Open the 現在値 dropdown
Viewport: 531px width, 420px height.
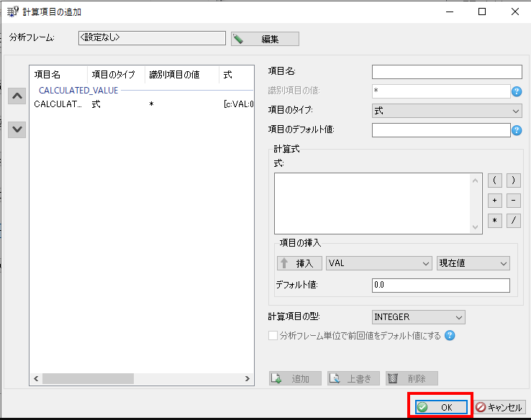tap(473, 263)
